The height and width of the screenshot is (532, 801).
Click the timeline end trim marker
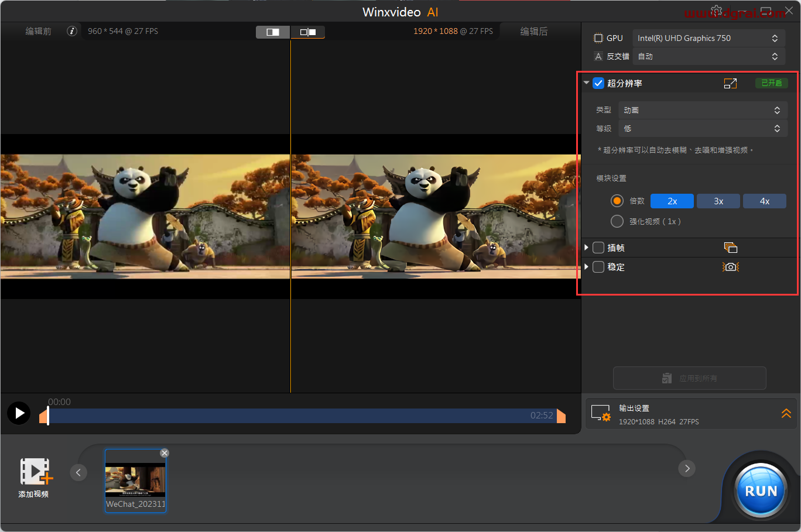coord(561,416)
